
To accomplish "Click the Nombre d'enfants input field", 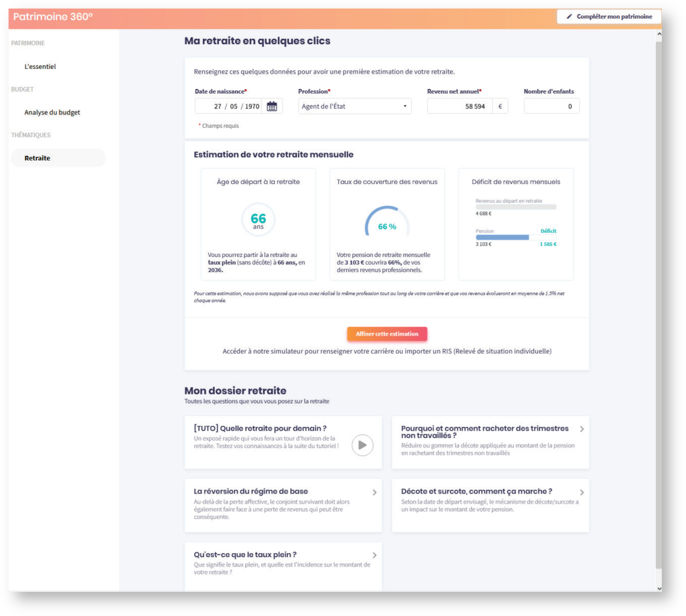I will pyautogui.click(x=551, y=106).
